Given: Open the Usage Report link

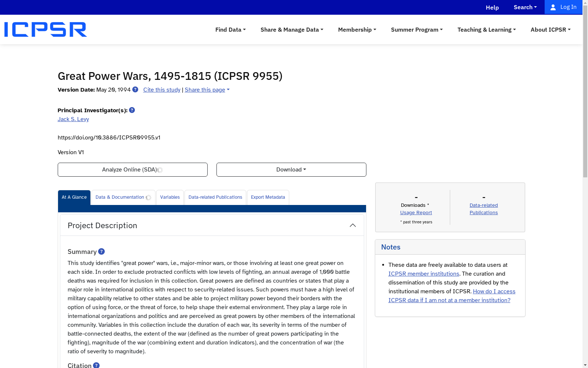Looking at the screenshot, I should tap(416, 213).
